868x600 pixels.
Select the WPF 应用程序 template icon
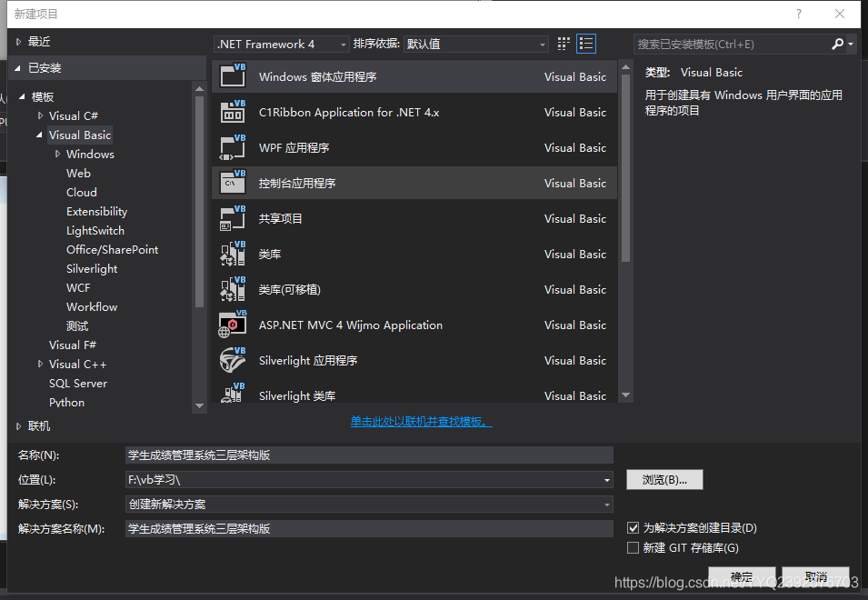coord(233,147)
